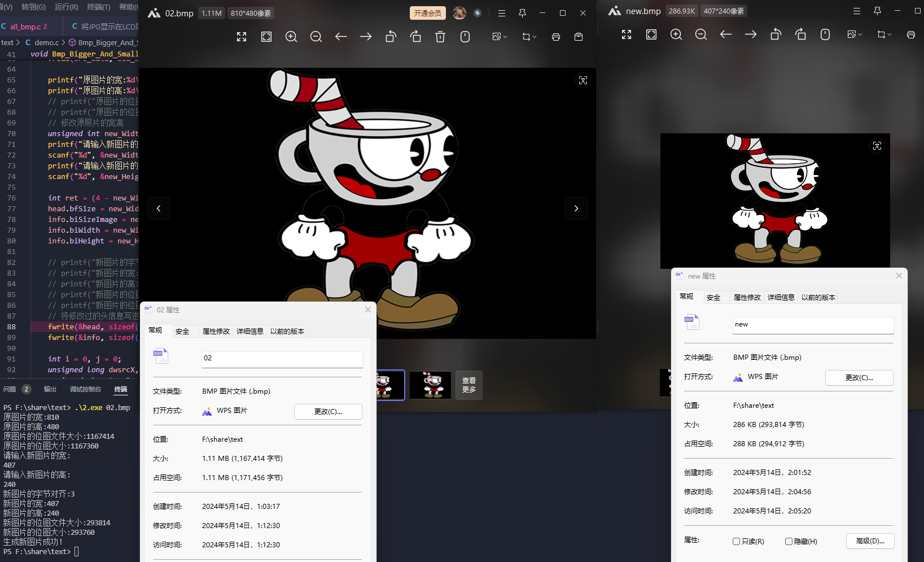Viewport: 924px width, 562px height.
Task: Open 属性修改 tab in the new properties dialog
Action: click(x=747, y=298)
